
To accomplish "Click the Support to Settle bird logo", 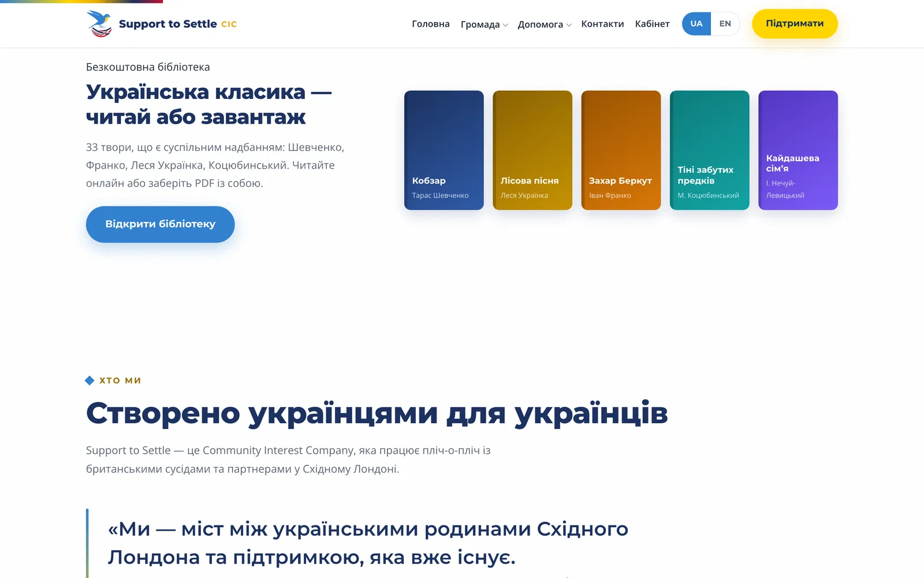I will click(x=99, y=24).
